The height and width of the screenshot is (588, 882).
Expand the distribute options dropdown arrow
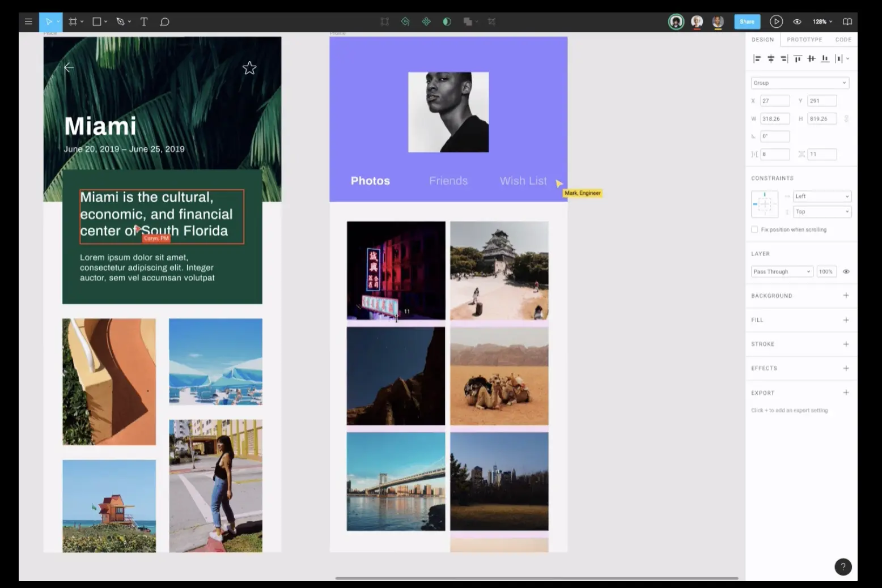[848, 59]
